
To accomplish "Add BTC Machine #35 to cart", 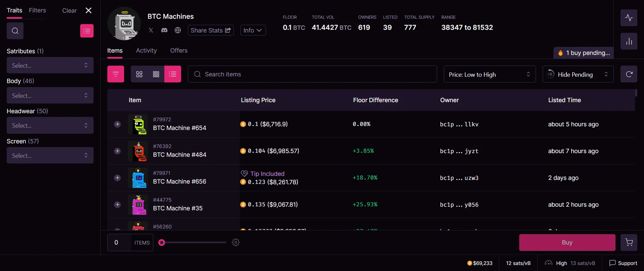I will pos(117,205).
